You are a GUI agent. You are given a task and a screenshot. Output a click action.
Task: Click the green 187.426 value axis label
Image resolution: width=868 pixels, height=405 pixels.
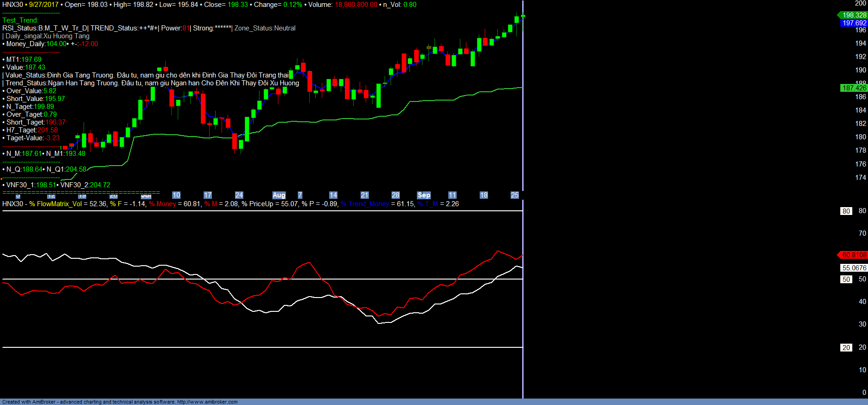point(854,88)
